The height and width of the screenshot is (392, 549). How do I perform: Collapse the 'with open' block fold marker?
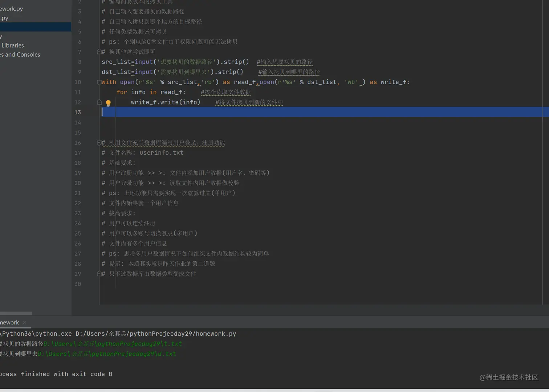tap(99, 82)
